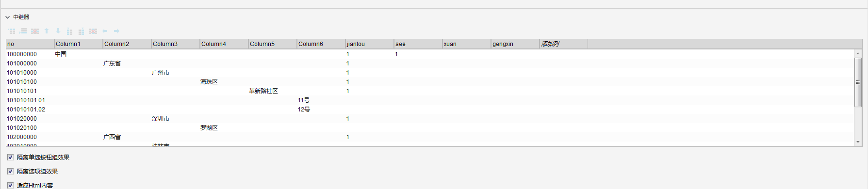Click the table scrollbar down arrow
This screenshot has width=868, height=189.
point(858,142)
